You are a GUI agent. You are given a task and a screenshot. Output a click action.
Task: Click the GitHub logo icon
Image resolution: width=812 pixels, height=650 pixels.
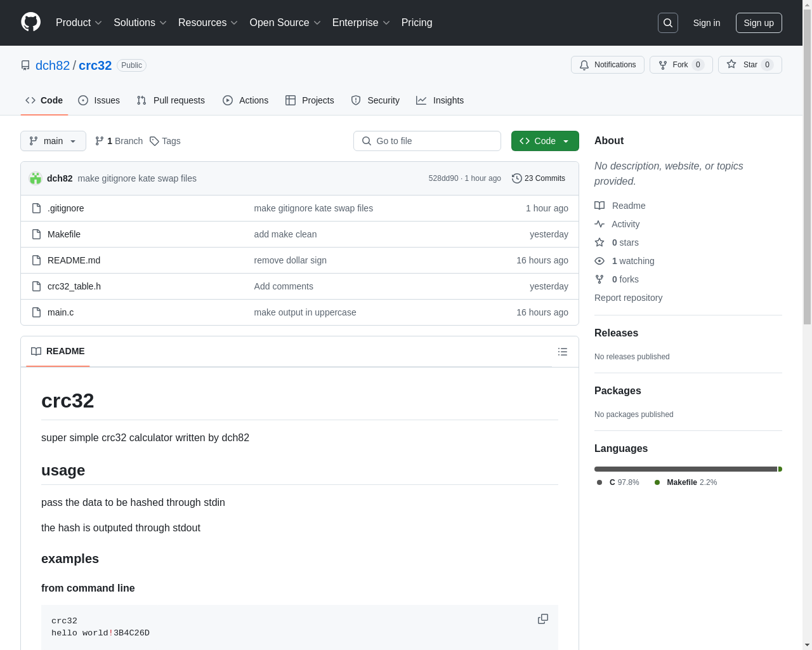(x=31, y=22)
